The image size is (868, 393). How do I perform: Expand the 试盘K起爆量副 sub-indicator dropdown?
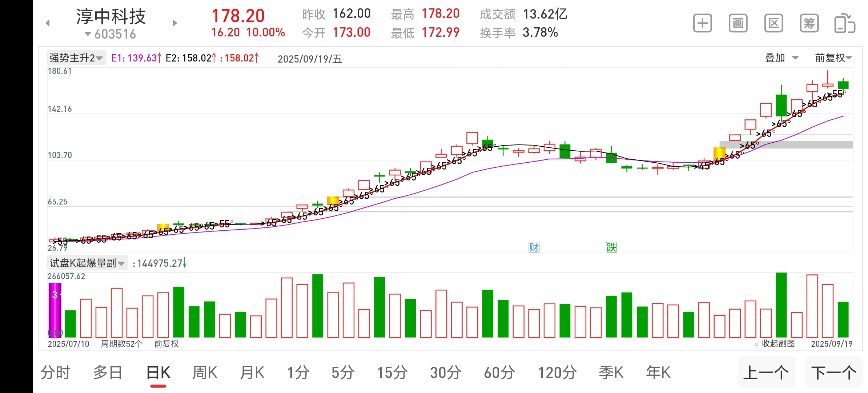click(x=87, y=263)
